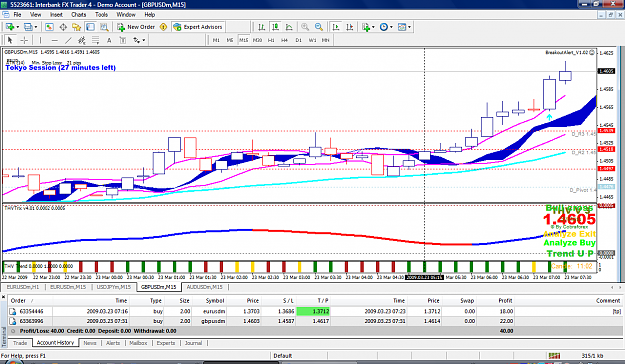The image size is (625, 364).
Task: Switch to M1 timeframe
Action: [x=216, y=40]
